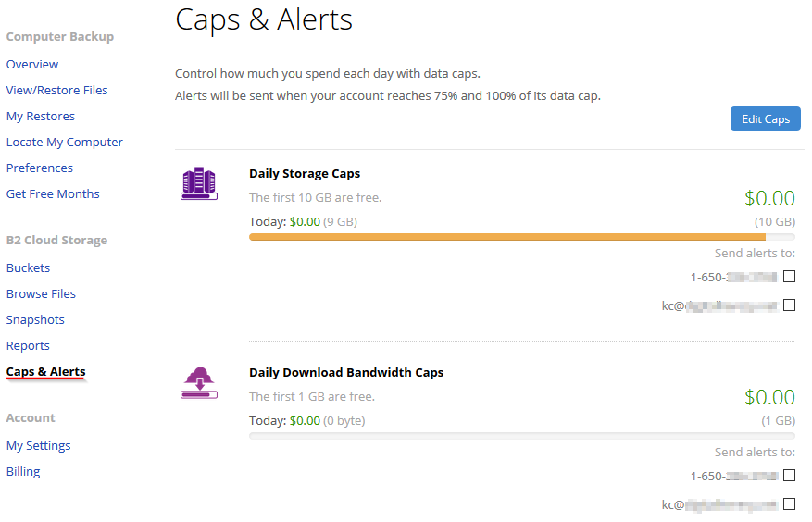The height and width of the screenshot is (522, 812).
Task: Click the Daily Storage Caps server icon
Action: coord(199,183)
